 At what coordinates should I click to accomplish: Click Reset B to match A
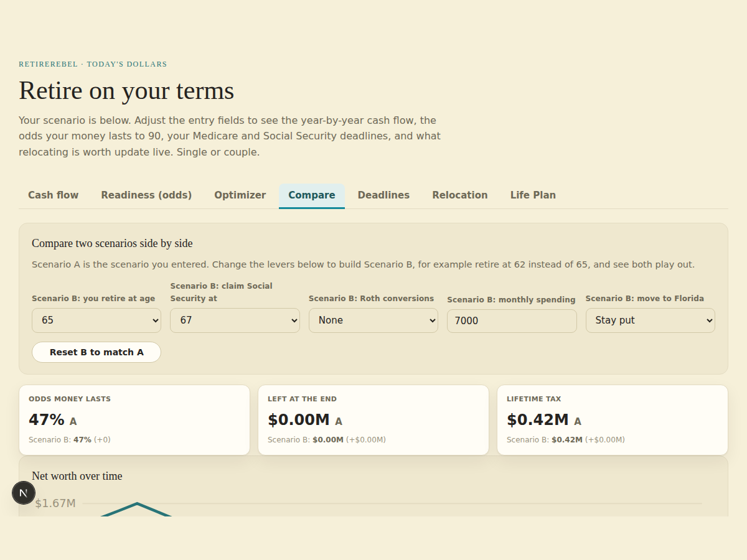coord(96,352)
